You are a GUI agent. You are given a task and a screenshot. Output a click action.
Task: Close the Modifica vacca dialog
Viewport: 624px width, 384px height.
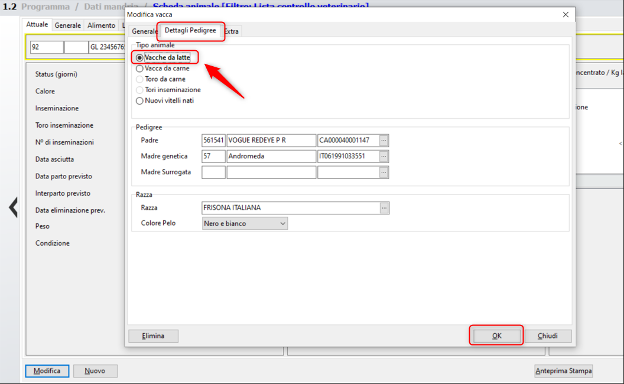[x=566, y=15]
